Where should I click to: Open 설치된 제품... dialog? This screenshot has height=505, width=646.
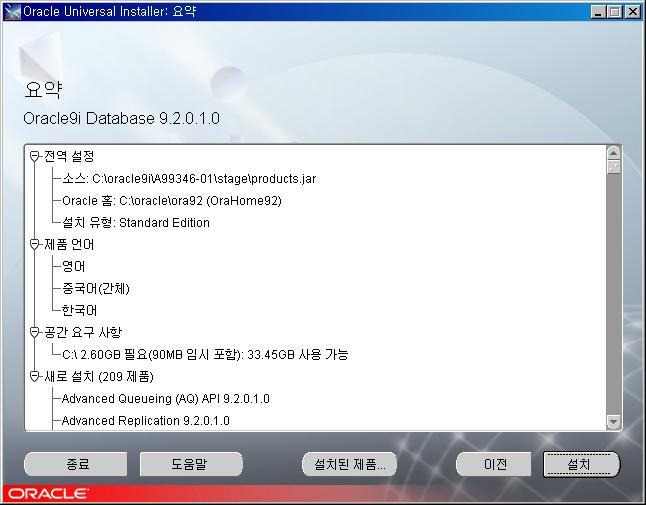[x=349, y=465]
